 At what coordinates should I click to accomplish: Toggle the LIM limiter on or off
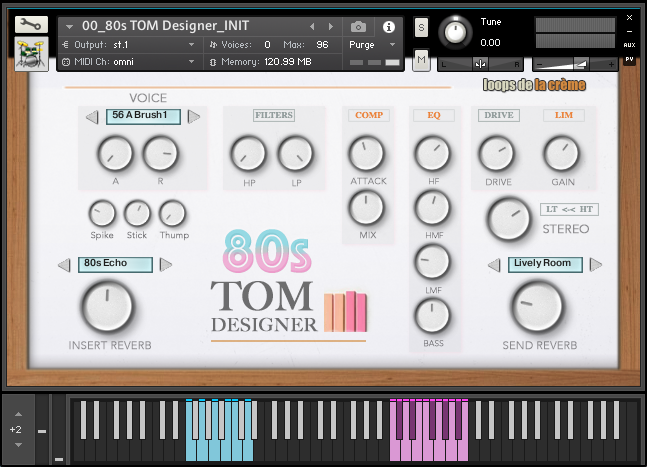pos(564,116)
